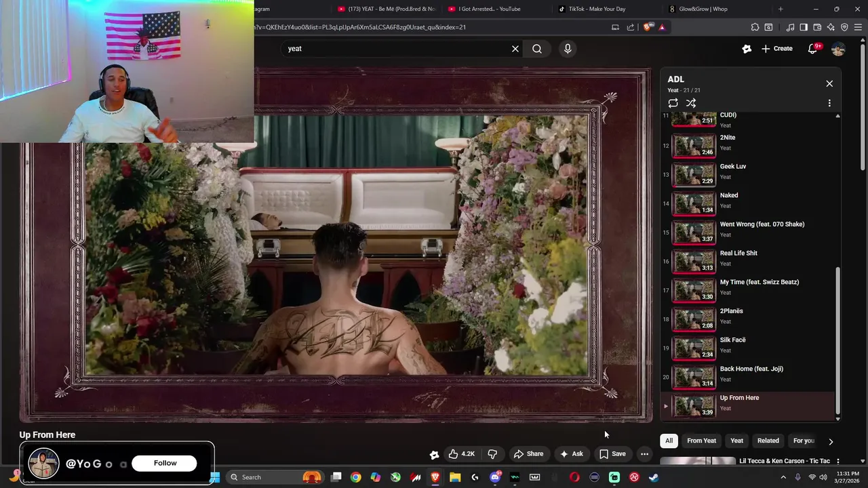Click the magnifier search button
This screenshot has height=488, width=868.
(537, 49)
